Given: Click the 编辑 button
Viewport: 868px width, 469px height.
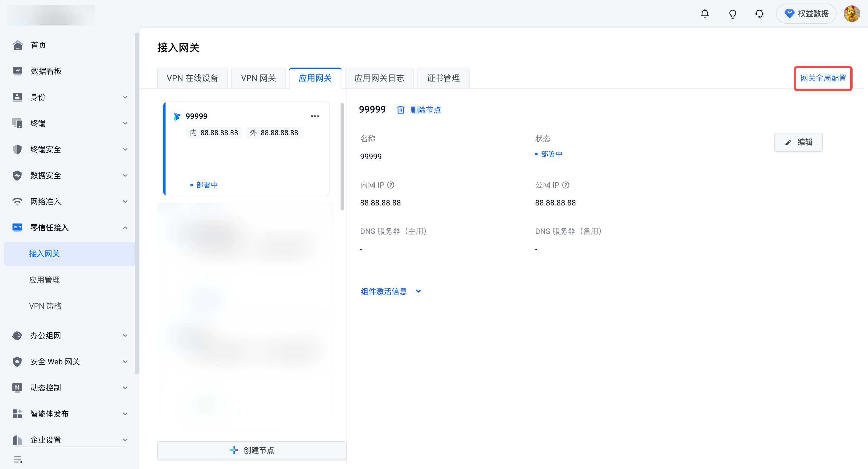Looking at the screenshot, I should coord(798,142).
